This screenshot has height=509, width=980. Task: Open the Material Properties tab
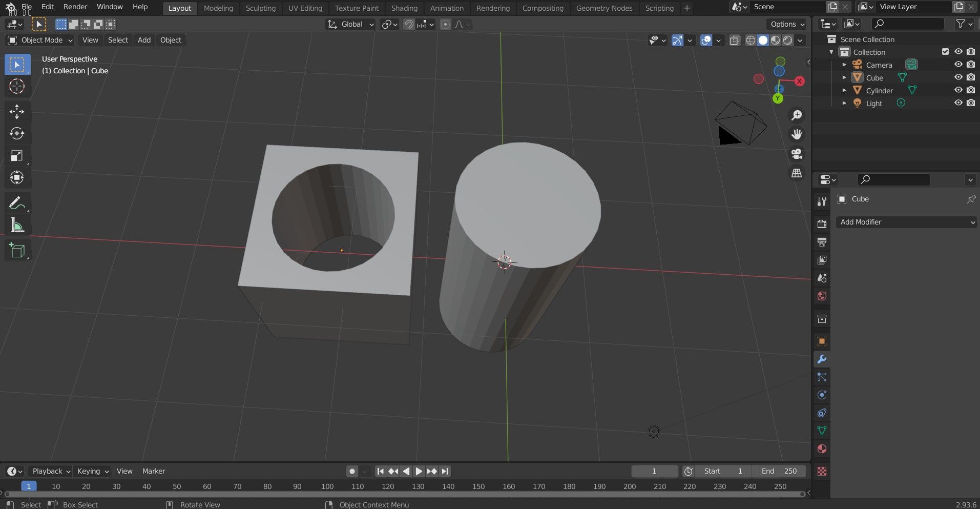tap(822, 449)
